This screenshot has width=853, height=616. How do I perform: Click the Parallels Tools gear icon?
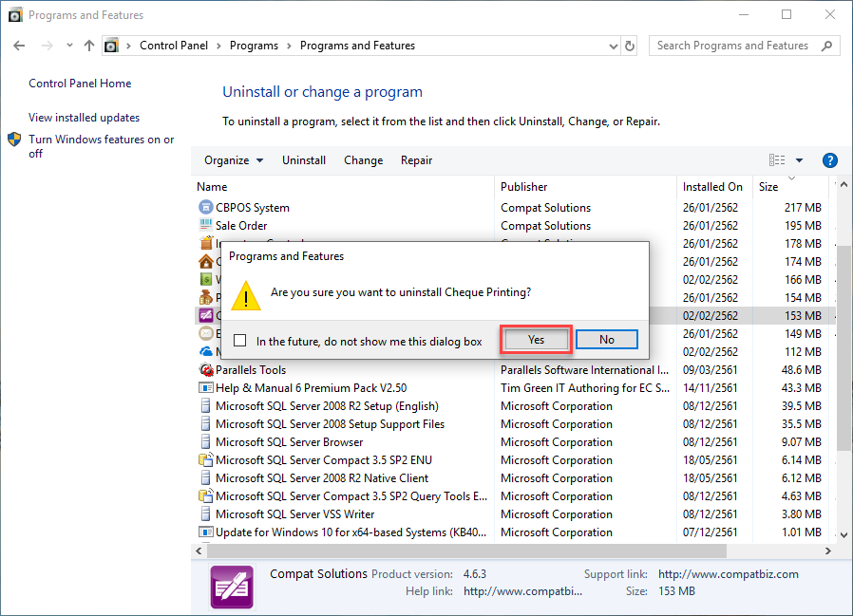[205, 370]
